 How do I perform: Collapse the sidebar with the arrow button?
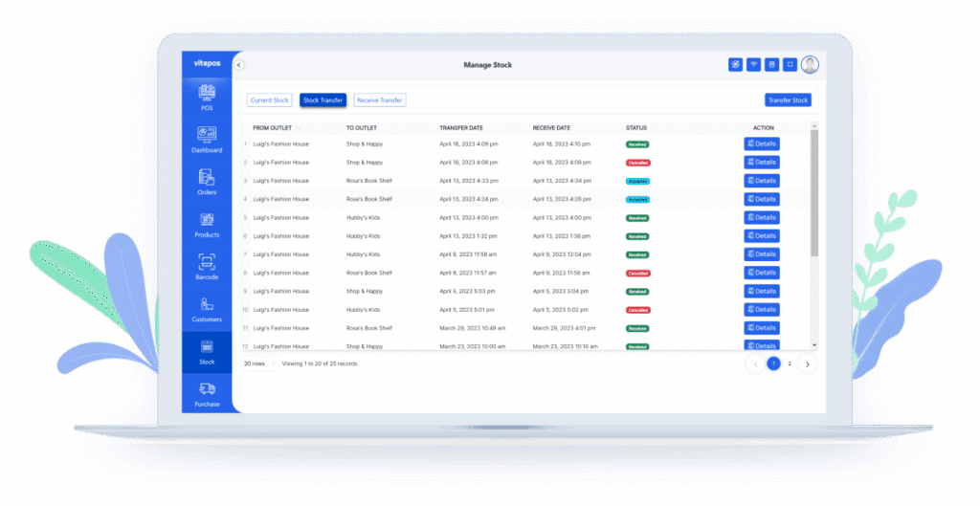tap(238, 65)
